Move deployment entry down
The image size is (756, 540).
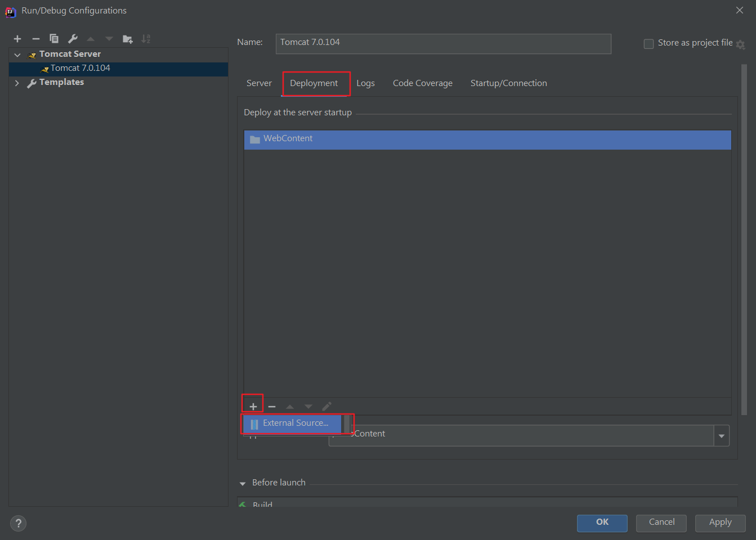click(x=308, y=406)
